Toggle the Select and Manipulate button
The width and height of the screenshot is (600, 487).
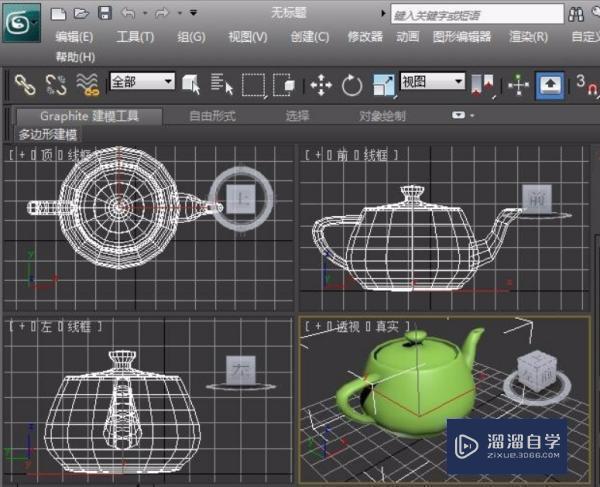tap(518, 85)
